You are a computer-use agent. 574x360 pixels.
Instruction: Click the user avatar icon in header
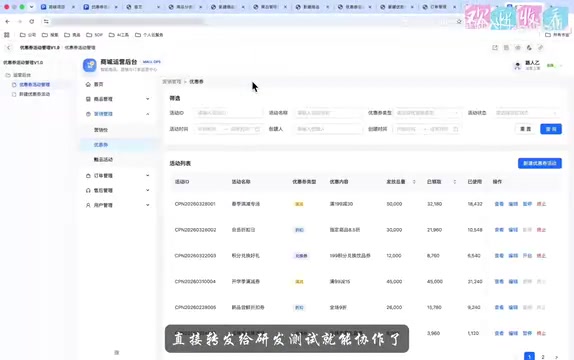(x=517, y=66)
